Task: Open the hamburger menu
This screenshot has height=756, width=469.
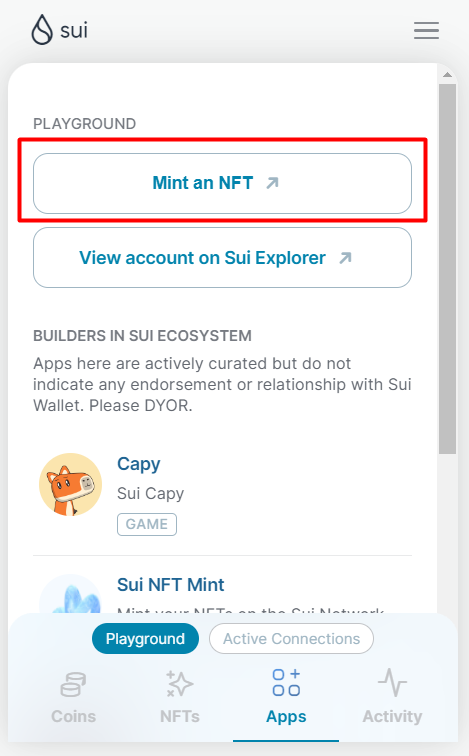Action: [426, 30]
